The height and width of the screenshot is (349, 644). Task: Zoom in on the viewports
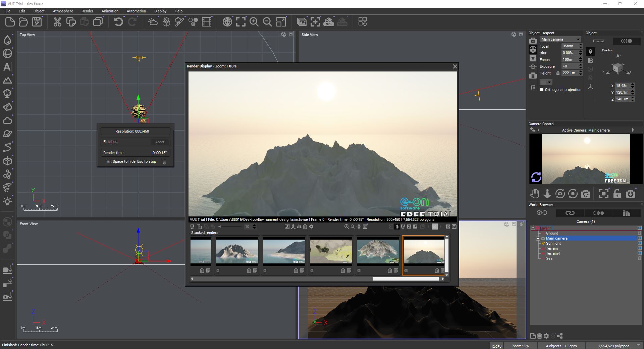pos(254,22)
